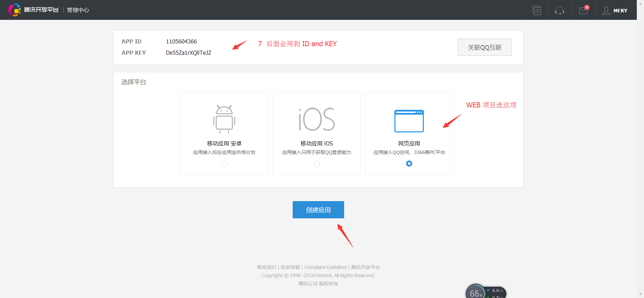Click the 网页应用 title

[x=409, y=143]
